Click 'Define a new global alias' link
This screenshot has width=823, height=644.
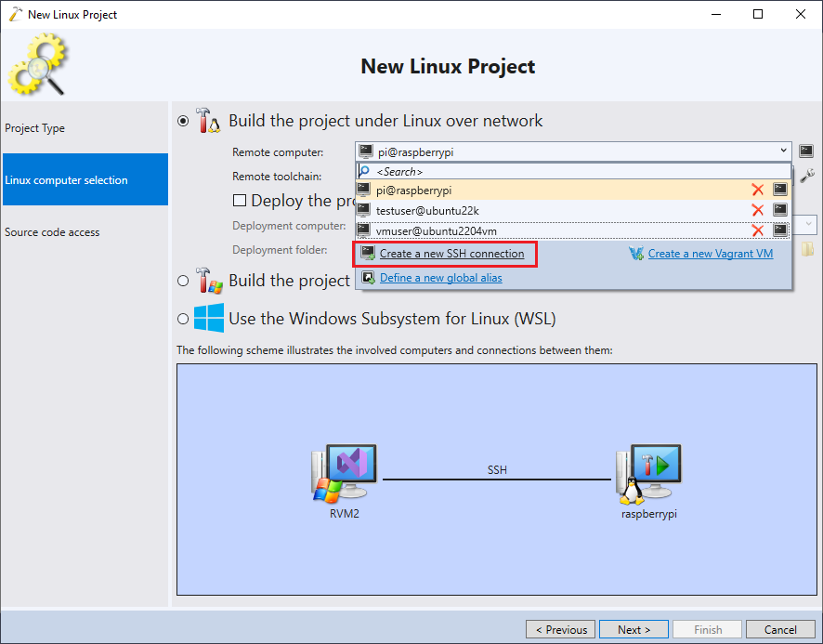(x=441, y=278)
